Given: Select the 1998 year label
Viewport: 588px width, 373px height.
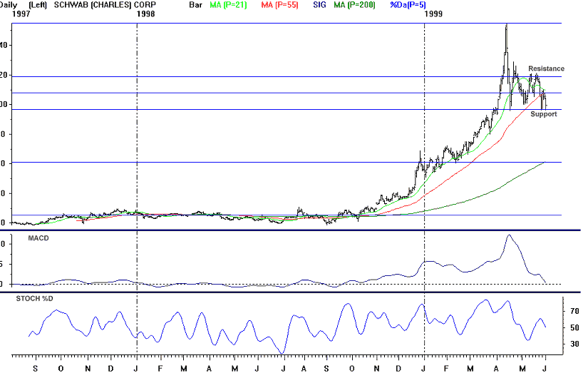Looking at the screenshot, I should [145, 14].
